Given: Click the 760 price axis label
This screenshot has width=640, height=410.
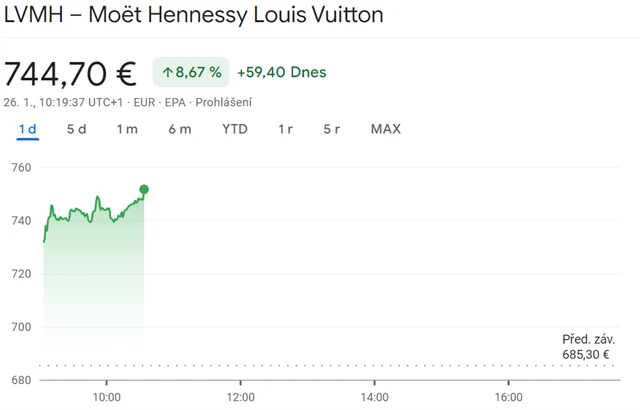Looking at the screenshot, I should 21,167.
